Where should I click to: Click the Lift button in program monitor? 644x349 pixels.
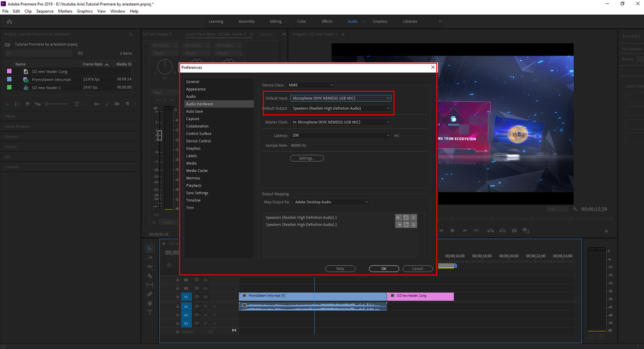coord(490,231)
